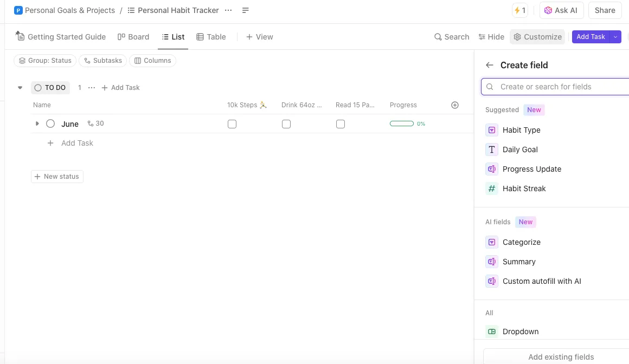Viewport: 629px width, 364px height.
Task: Open the Add Task dropdown arrow
Action: point(615,36)
